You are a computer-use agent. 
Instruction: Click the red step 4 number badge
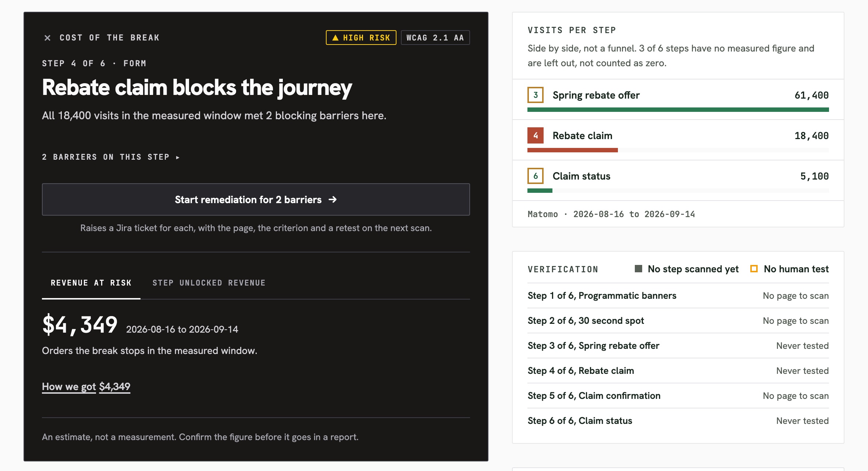click(536, 135)
